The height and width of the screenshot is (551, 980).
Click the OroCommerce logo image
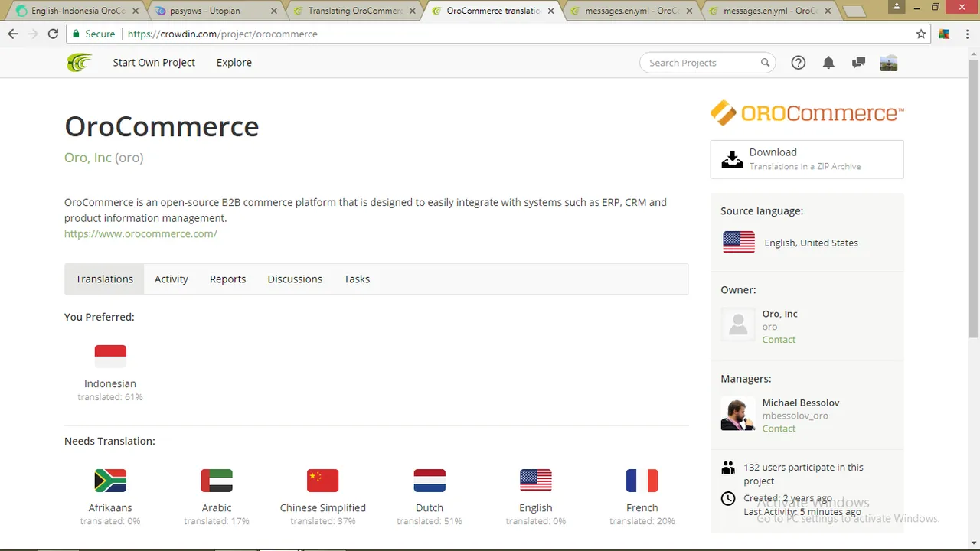(807, 113)
